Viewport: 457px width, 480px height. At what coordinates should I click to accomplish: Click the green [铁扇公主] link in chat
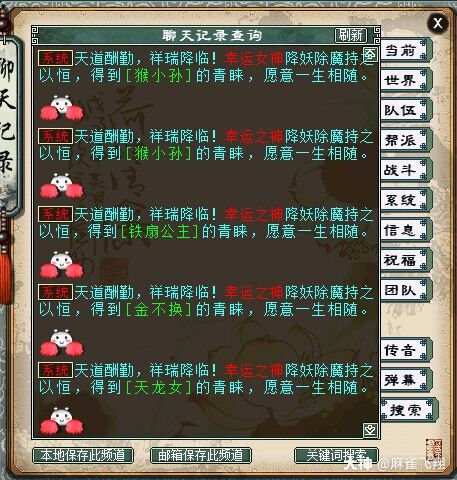(x=159, y=232)
